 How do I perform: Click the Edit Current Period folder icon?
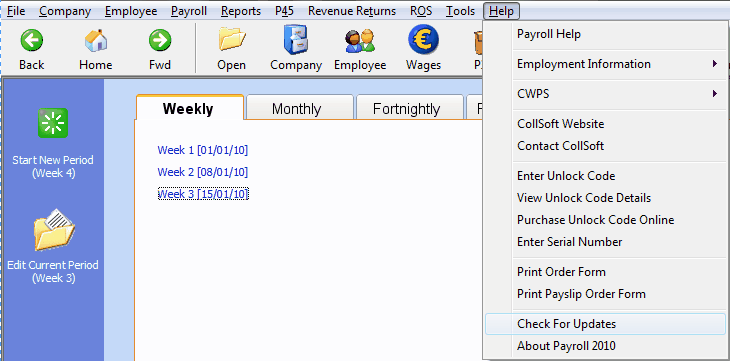click(x=54, y=230)
